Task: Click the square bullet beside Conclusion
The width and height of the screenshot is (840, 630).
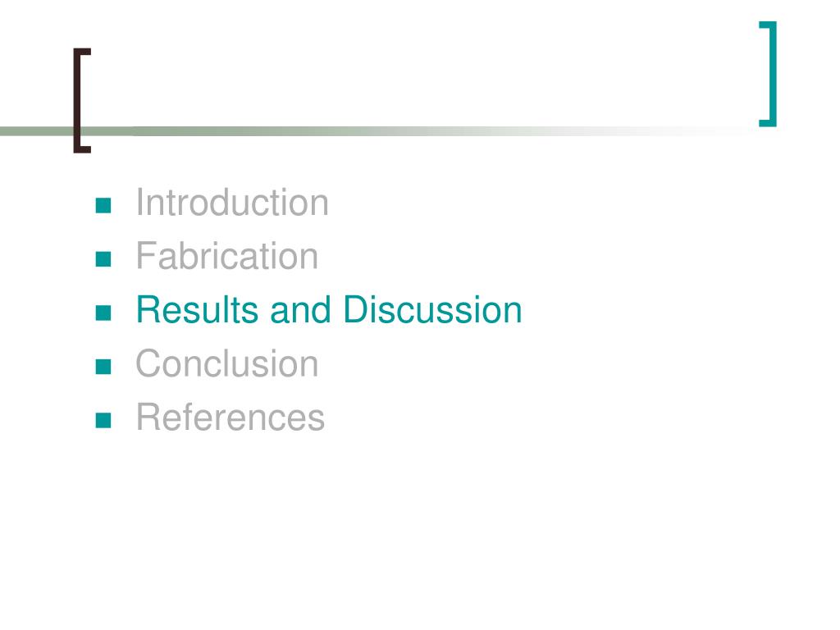Action: click(x=103, y=367)
